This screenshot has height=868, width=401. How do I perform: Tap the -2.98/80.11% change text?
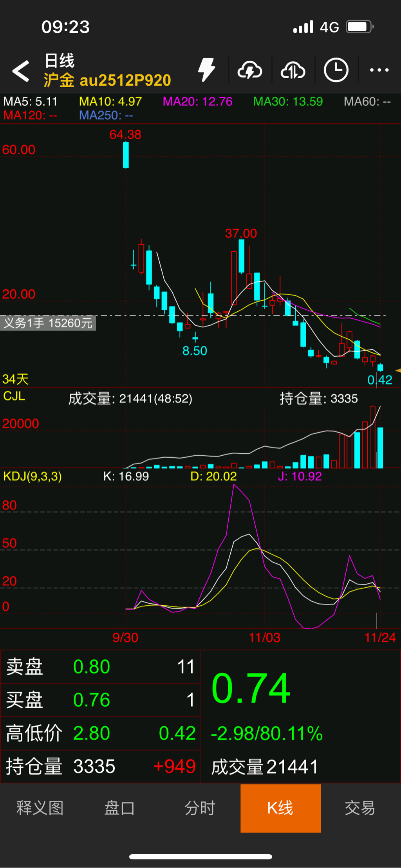pyautogui.click(x=267, y=734)
